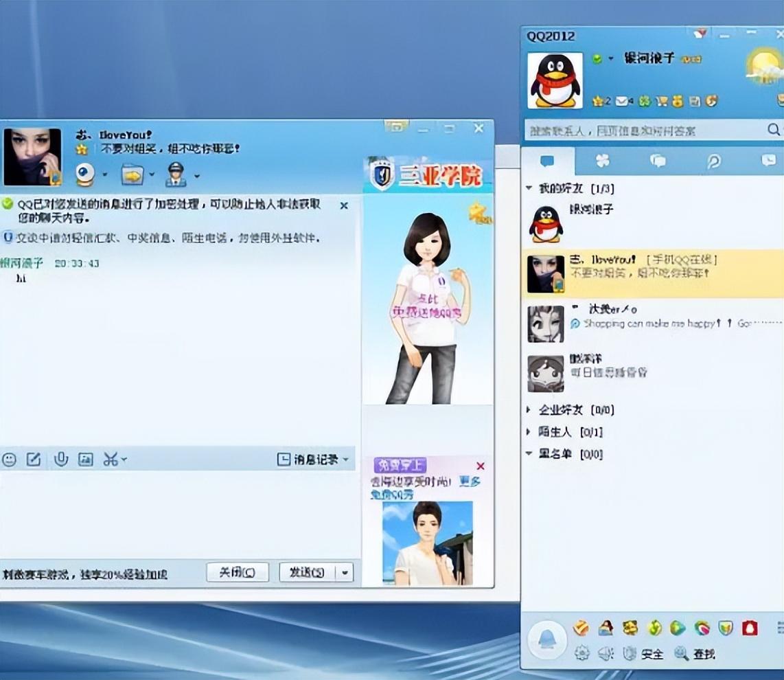Click the 更多 link in ad panel
This screenshot has width=784, height=680.
pyautogui.click(x=470, y=481)
